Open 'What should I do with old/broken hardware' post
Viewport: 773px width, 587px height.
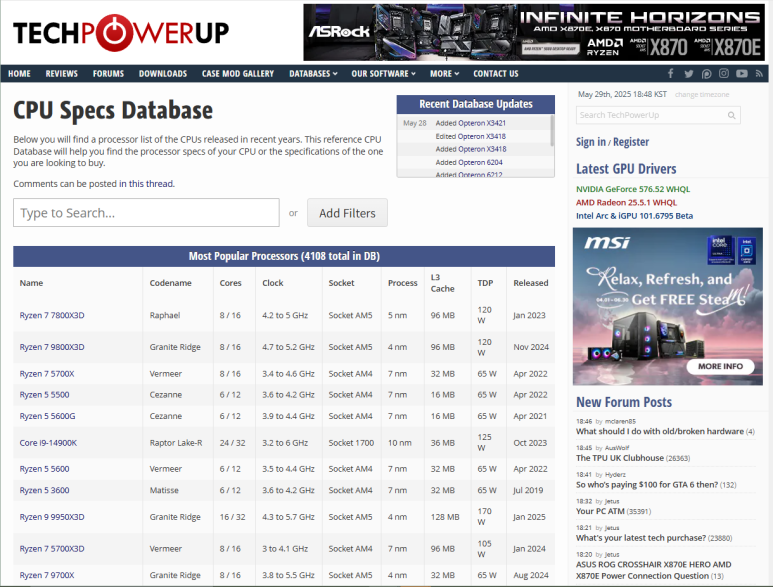point(660,432)
